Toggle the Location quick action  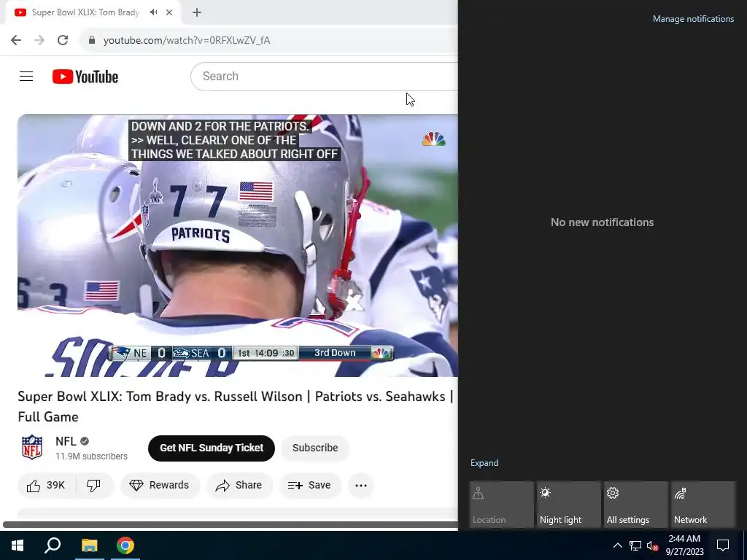pyautogui.click(x=502, y=505)
